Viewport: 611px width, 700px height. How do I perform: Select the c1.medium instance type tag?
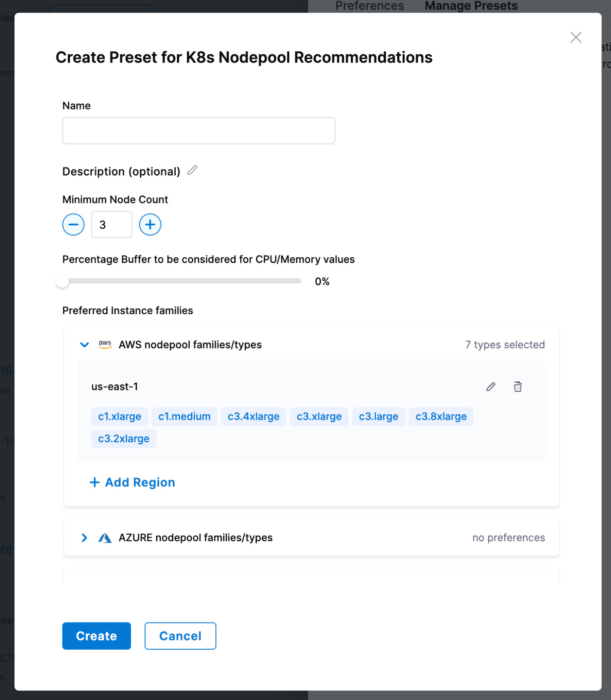point(184,416)
